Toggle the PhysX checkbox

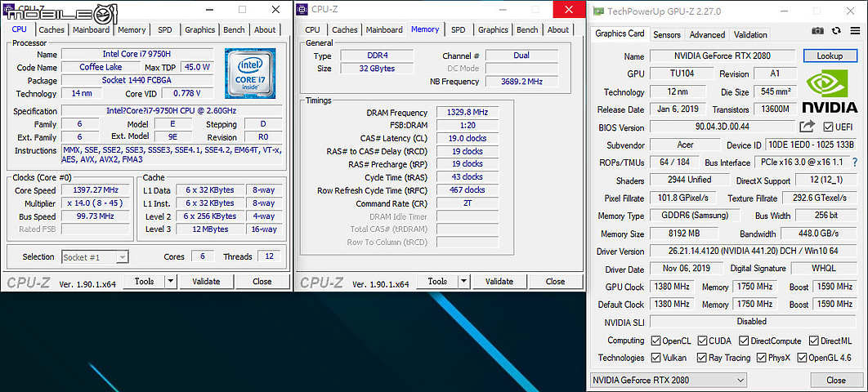pyautogui.click(x=761, y=358)
